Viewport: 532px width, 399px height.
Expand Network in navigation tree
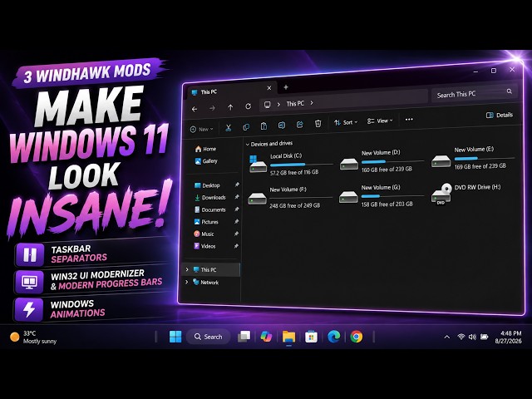click(187, 282)
